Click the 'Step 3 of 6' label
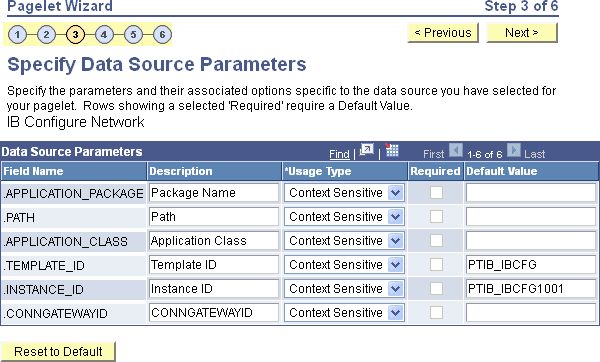 click(521, 6)
